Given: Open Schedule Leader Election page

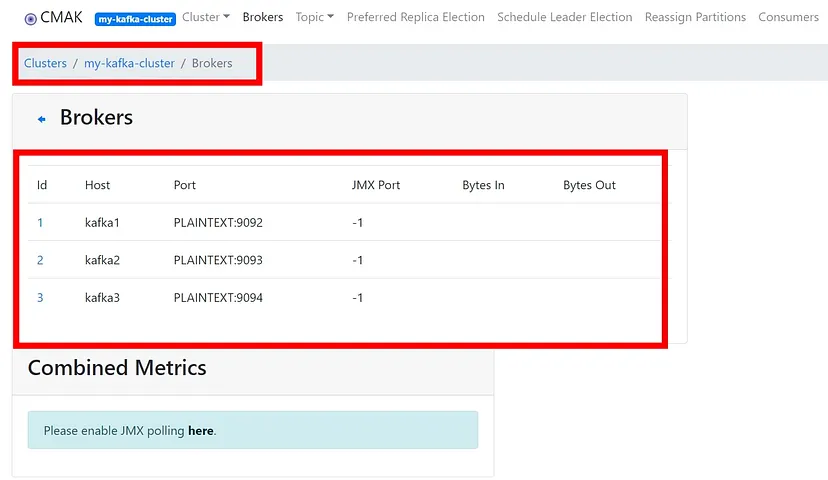Looking at the screenshot, I should pos(564,17).
